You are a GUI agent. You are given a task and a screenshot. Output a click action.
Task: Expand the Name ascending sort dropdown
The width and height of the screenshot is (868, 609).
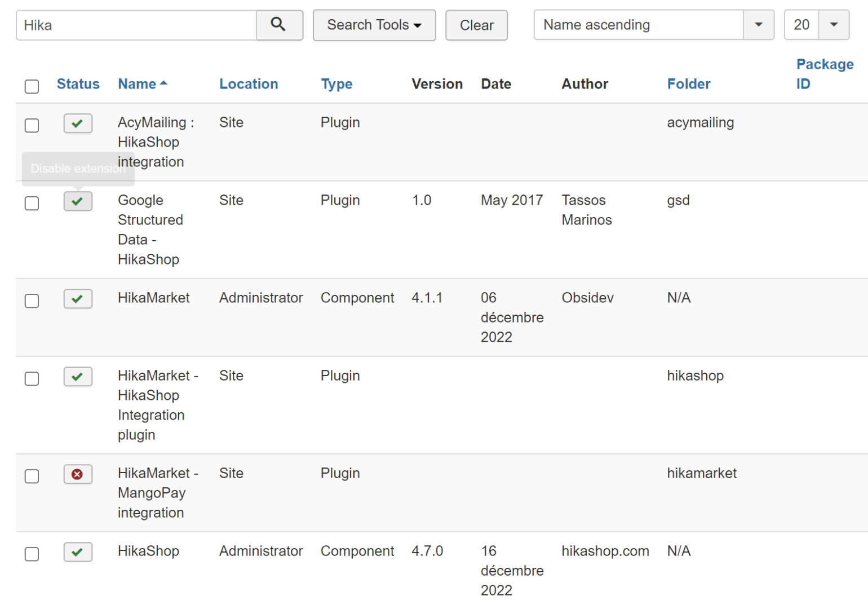tap(758, 25)
